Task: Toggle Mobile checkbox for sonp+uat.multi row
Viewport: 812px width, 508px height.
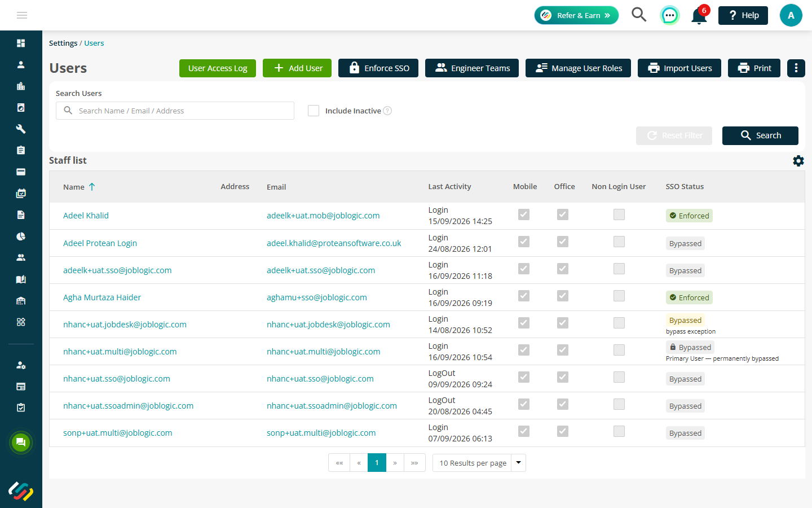Action: pyautogui.click(x=524, y=431)
